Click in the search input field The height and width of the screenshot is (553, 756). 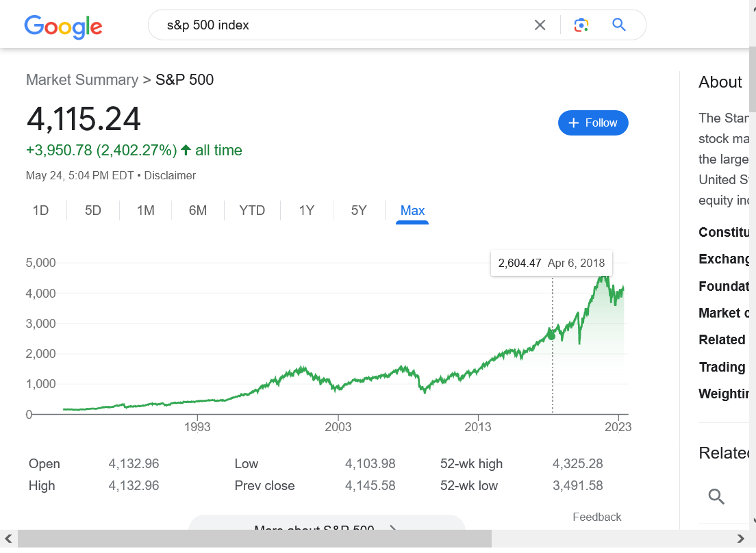click(342, 25)
